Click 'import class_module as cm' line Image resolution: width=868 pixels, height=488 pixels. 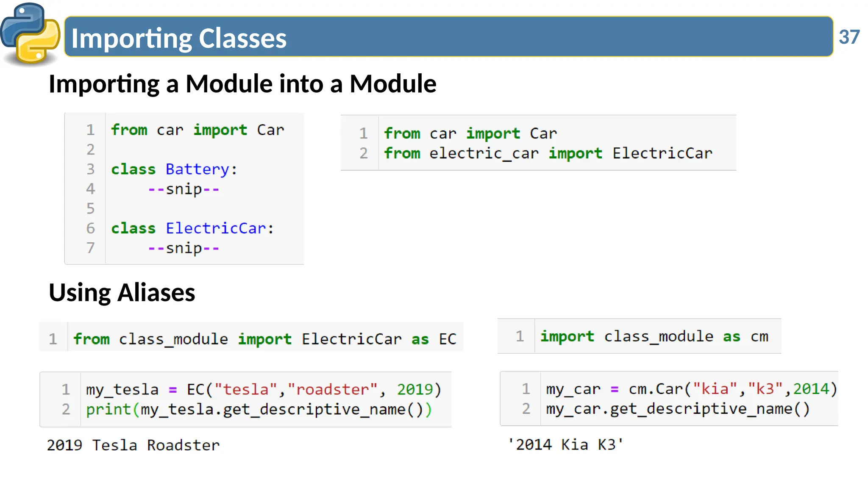(654, 336)
